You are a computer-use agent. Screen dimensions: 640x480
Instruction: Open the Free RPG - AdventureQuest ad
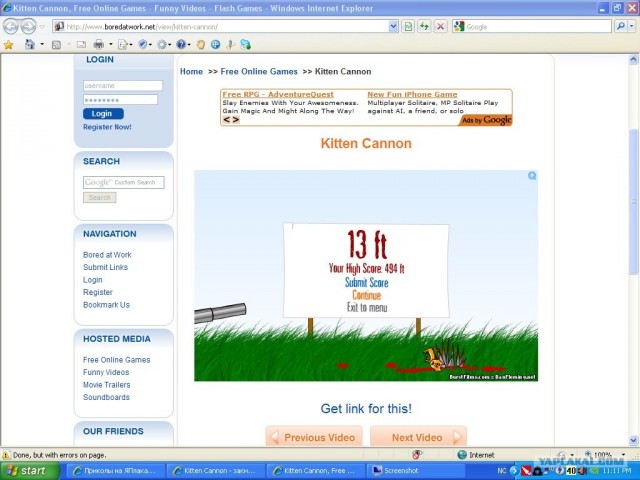[x=278, y=94]
